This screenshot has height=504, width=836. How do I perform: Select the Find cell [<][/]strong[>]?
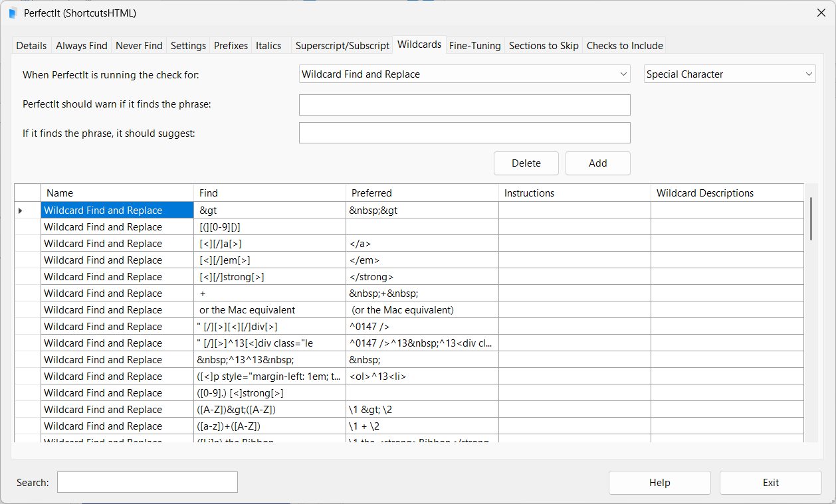tap(270, 277)
